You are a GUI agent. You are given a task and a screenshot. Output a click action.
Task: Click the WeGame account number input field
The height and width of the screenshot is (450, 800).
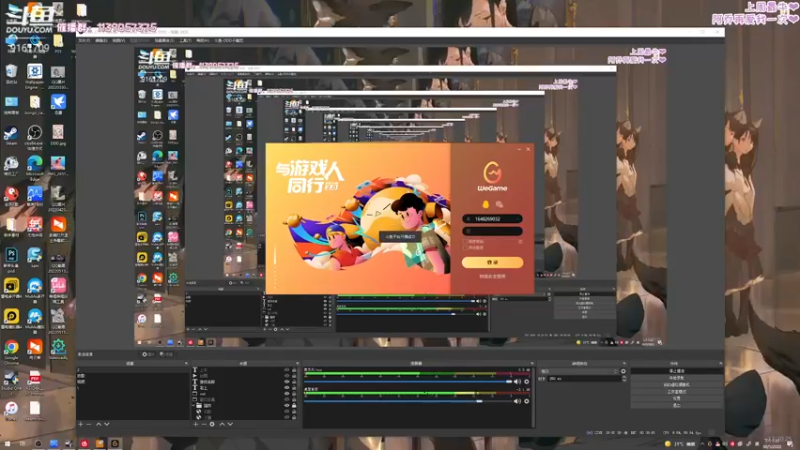[492, 219]
